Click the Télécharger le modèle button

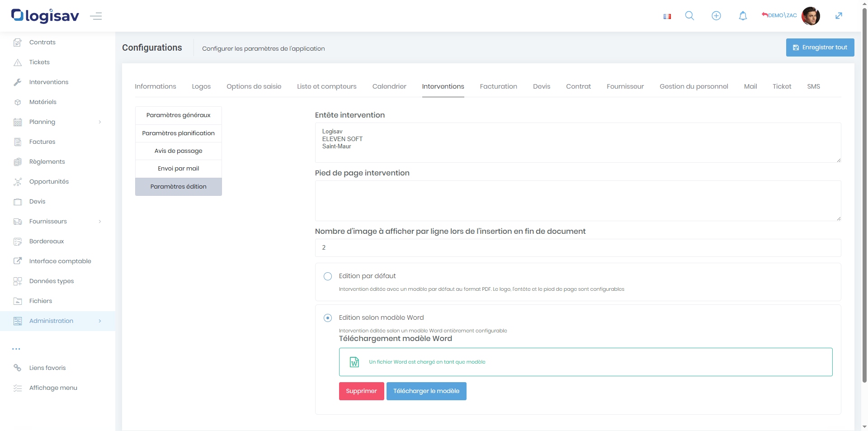point(426,391)
